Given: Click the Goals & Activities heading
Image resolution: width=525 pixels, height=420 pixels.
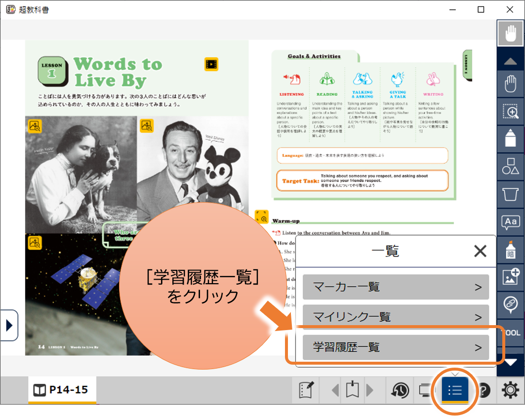Looking at the screenshot, I should pyautogui.click(x=314, y=56).
